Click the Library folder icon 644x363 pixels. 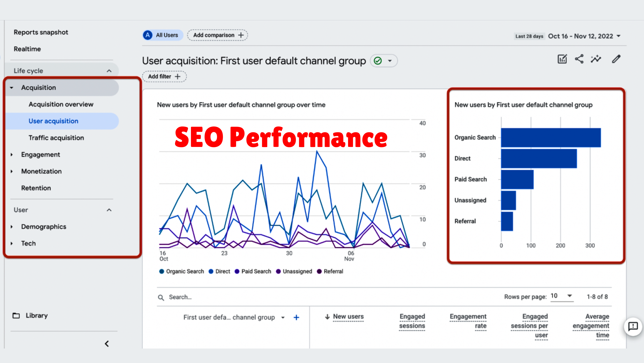pos(16,315)
